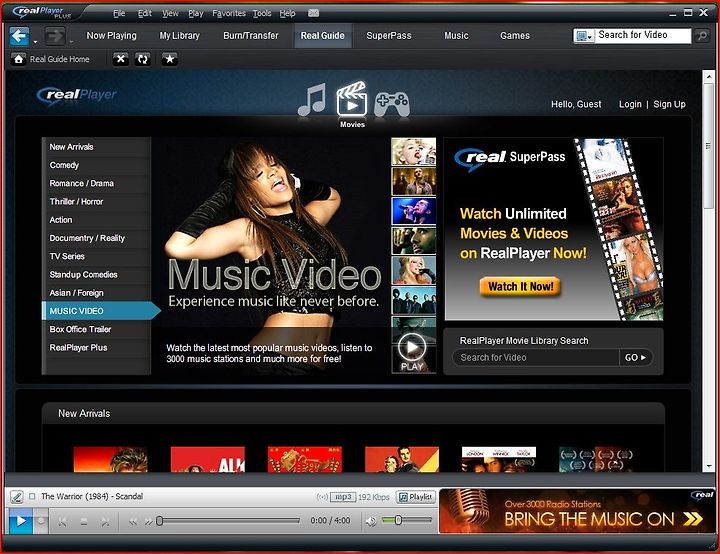Select the TV Series category
Screen dimensions: 720x554
point(97,256)
